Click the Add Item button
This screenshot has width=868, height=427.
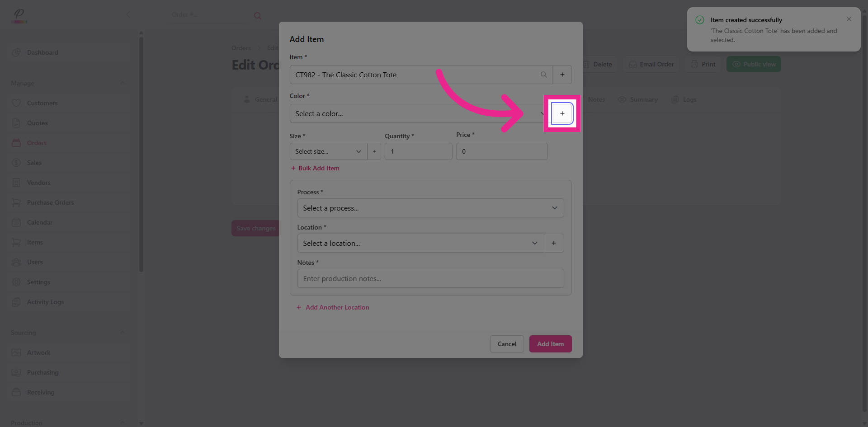coord(550,344)
